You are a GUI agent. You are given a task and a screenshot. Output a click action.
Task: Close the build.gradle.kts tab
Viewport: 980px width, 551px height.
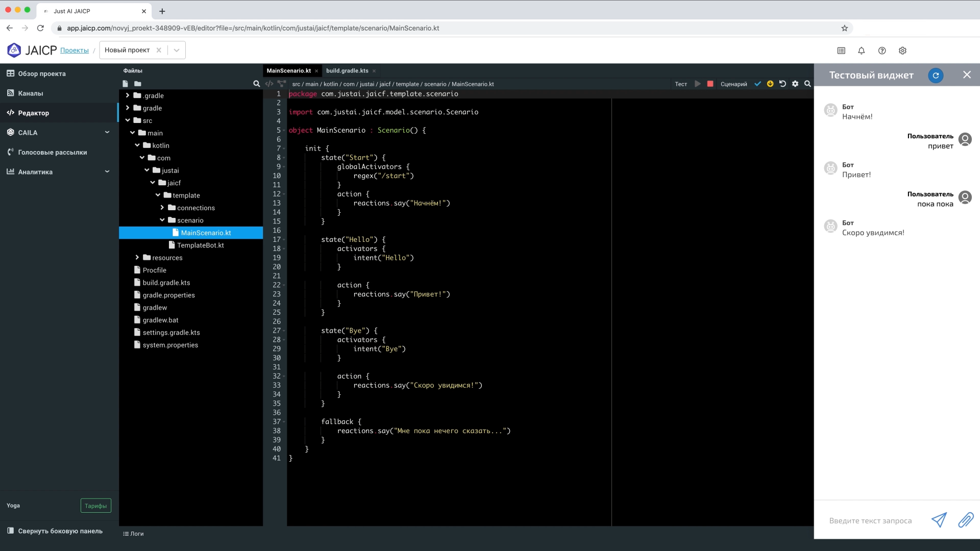[374, 71]
